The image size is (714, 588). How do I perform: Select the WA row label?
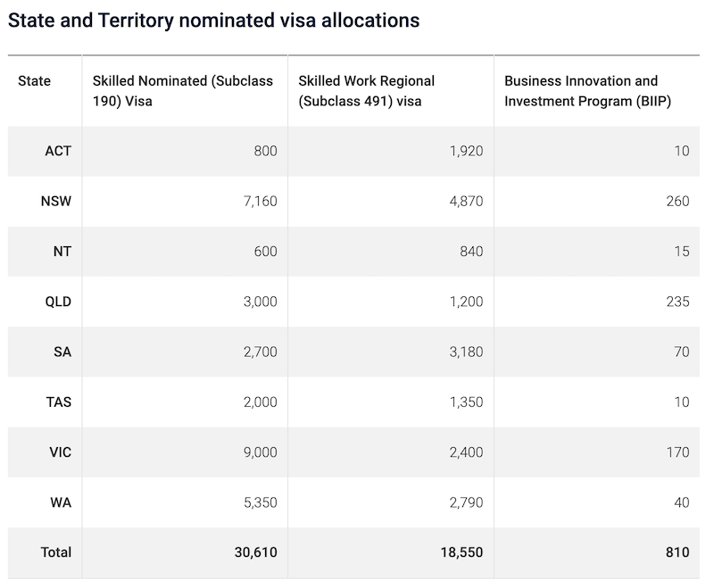[x=61, y=502]
